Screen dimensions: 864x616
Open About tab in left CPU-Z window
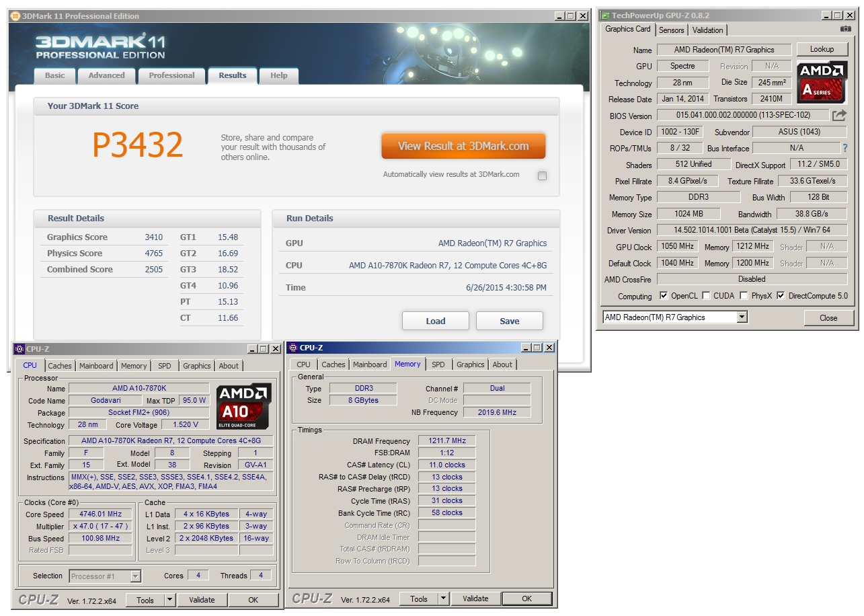229,366
